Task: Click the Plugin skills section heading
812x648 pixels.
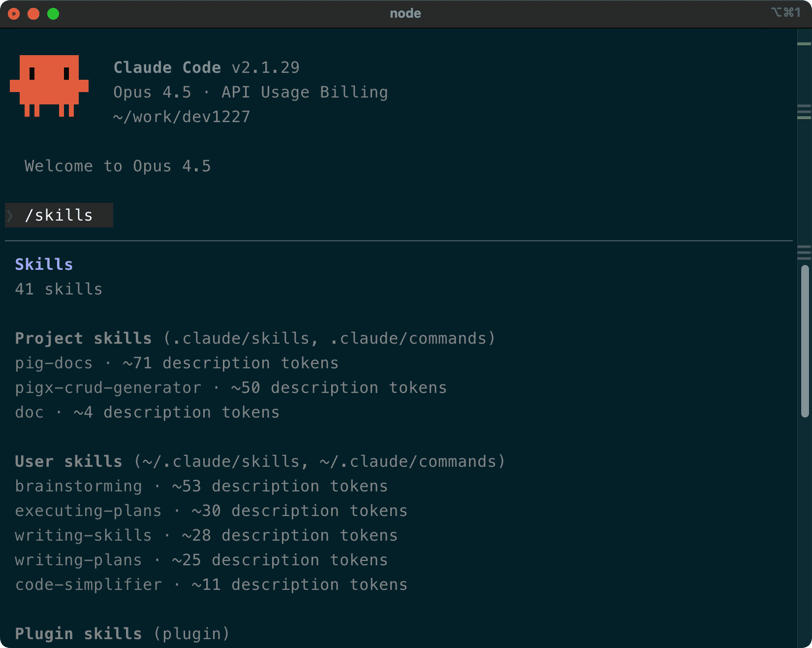Action: [x=79, y=633]
